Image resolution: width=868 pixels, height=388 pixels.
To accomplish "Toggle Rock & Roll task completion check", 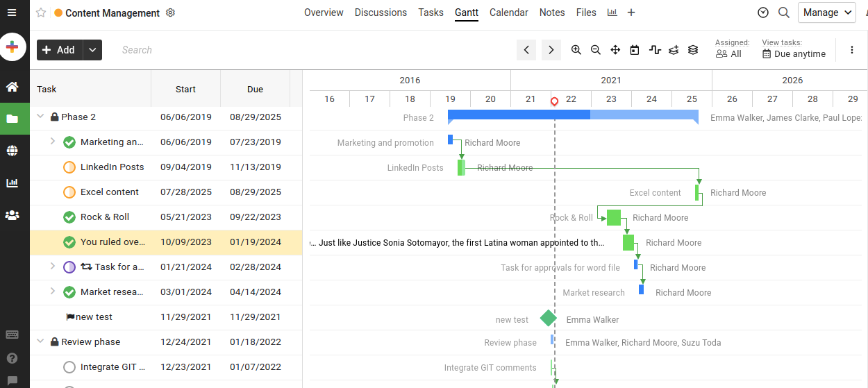I will pyautogui.click(x=69, y=217).
